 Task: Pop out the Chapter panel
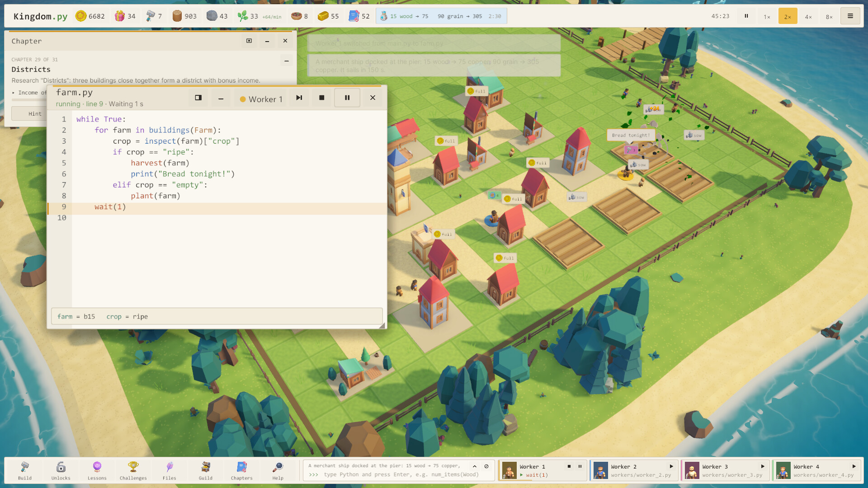[x=249, y=41]
